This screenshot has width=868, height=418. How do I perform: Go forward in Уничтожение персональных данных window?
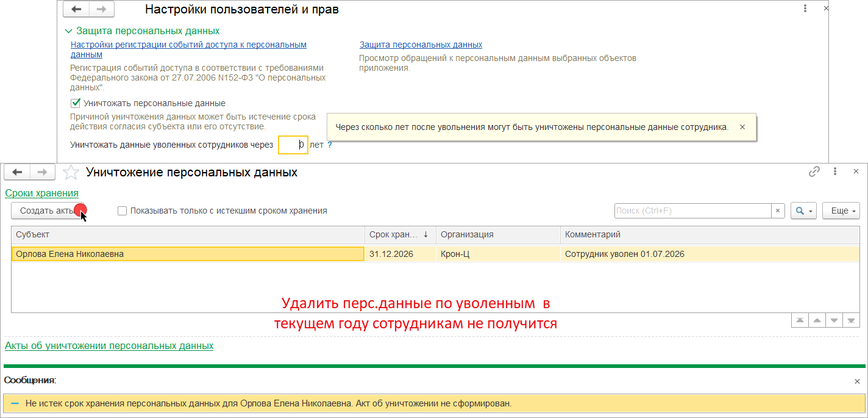(x=42, y=172)
